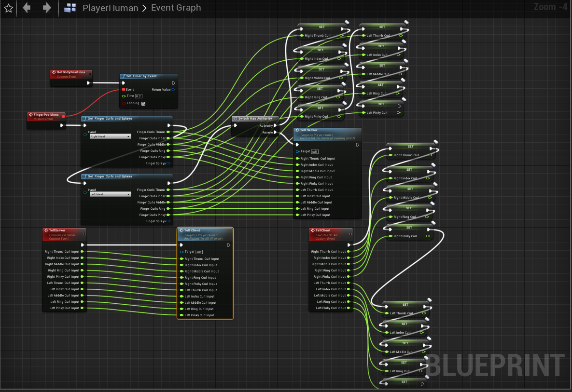Viewport: 572px width, 392px height.
Task: Click the diamond event icon on Tell Client
Action: 181,230
